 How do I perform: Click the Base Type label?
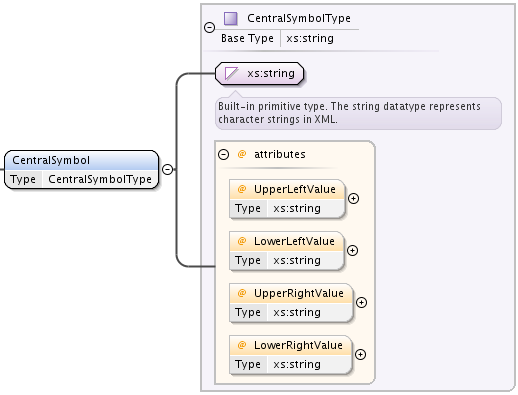click(x=247, y=38)
